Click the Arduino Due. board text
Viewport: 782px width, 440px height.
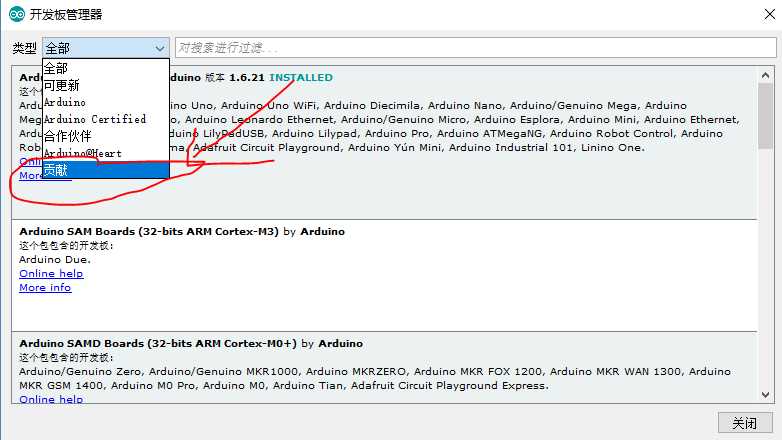point(55,259)
